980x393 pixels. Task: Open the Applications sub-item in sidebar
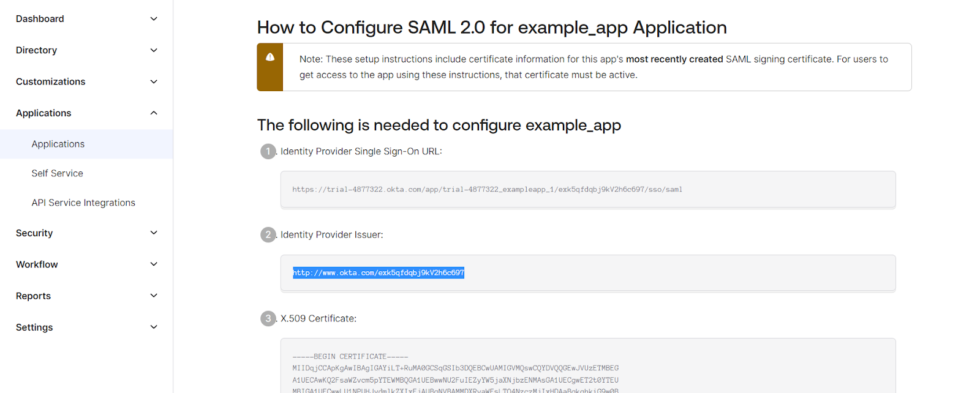click(x=58, y=144)
